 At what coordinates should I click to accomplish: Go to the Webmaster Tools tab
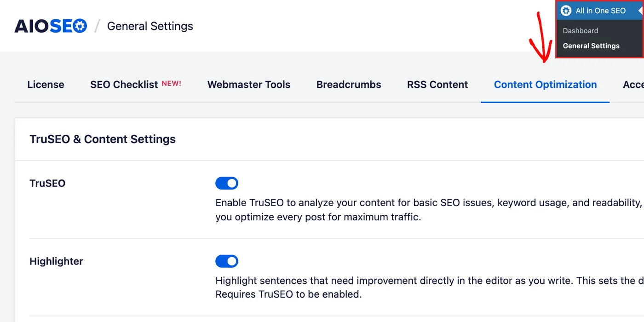(249, 85)
